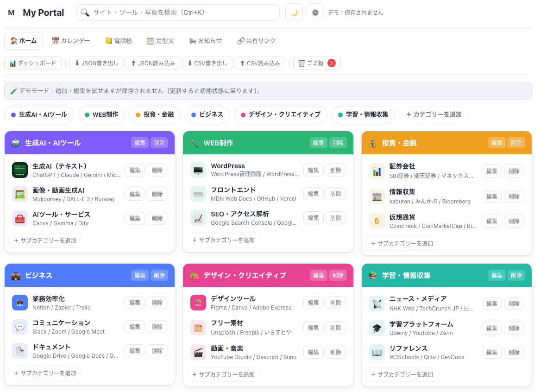Add subcategory under 生成AI・AIツール card

pos(45,240)
